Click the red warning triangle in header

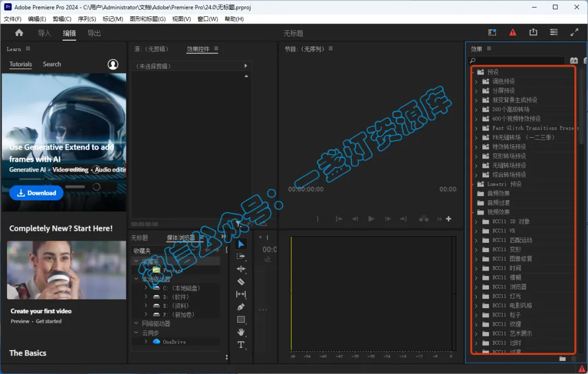coord(513,33)
